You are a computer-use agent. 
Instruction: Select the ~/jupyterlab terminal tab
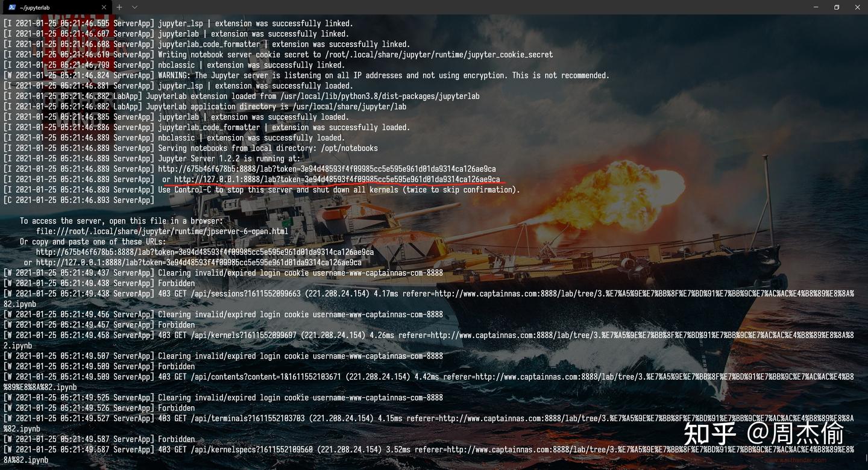55,7
